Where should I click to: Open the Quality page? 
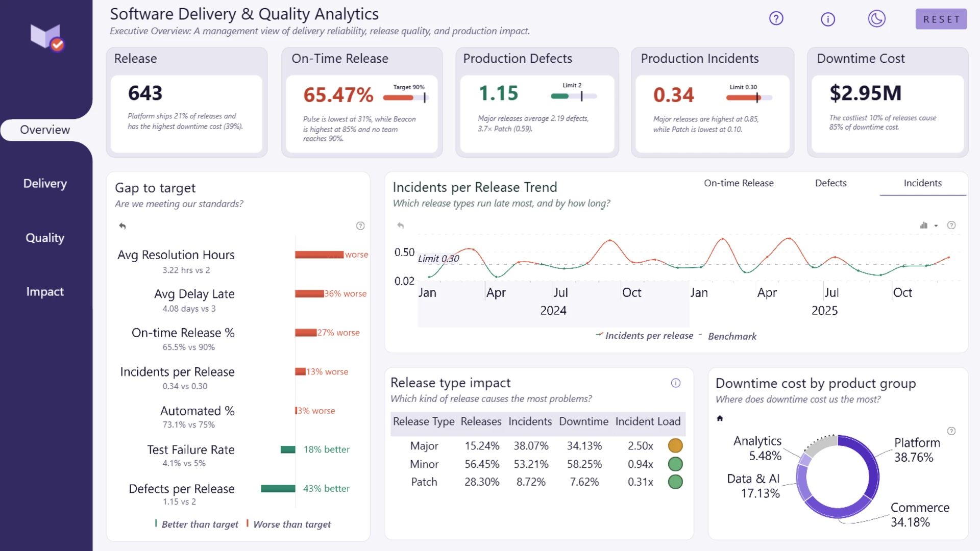click(45, 238)
